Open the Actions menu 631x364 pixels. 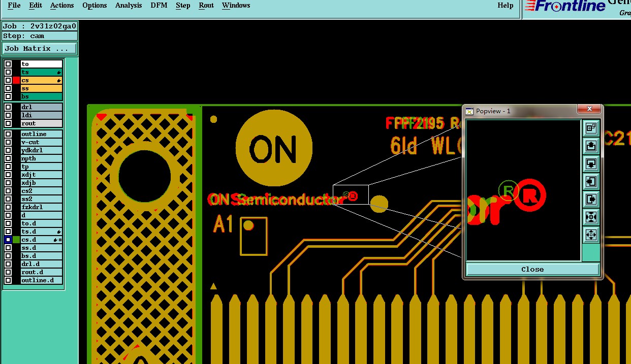pos(62,6)
